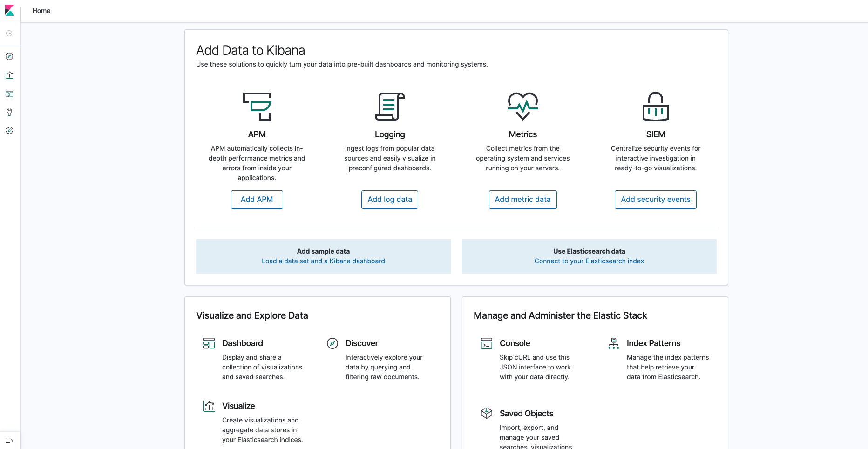Select the Home breadcrumb
The width and height of the screenshot is (868, 449).
click(x=41, y=11)
